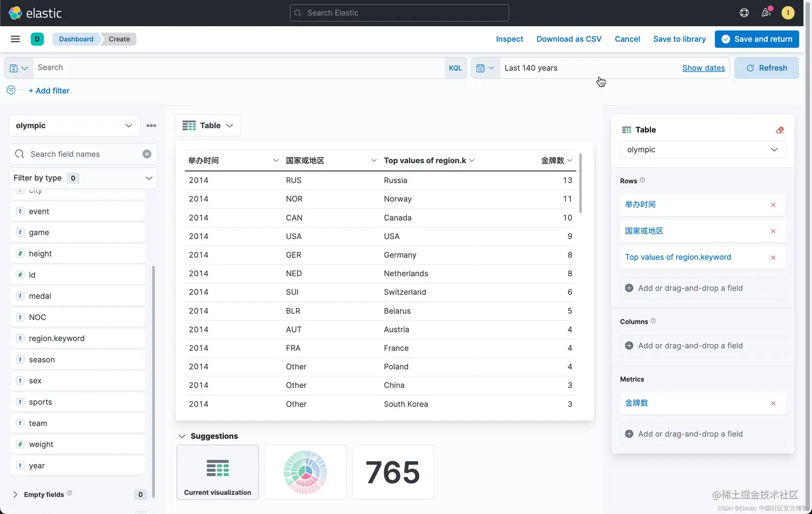Open the newsfeed notifications icon
Screen dimensions: 812x514
pos(766,12)
